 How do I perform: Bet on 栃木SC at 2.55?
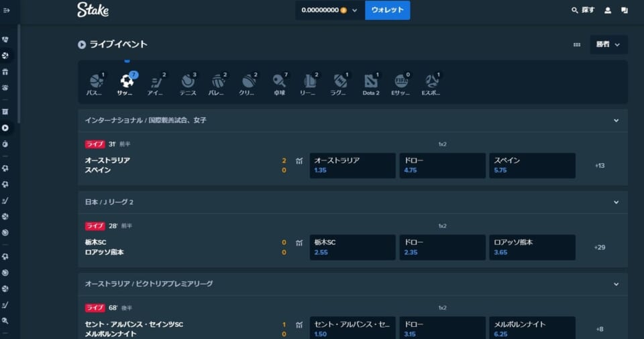(x=352, y=247)
